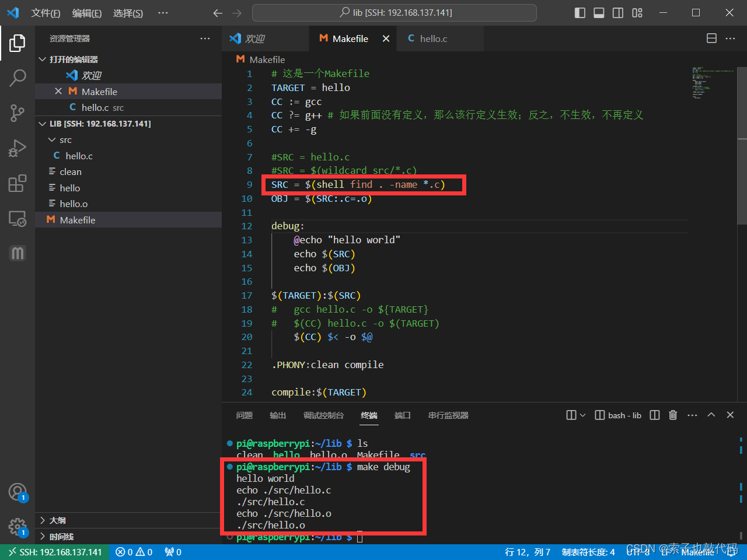
Task: Open the Edit menu
Action: pos(87,13)
